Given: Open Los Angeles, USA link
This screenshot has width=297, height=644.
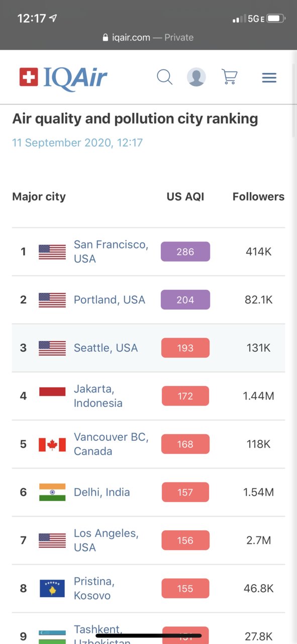Looking at the screenshot, I should click(106, 540).
